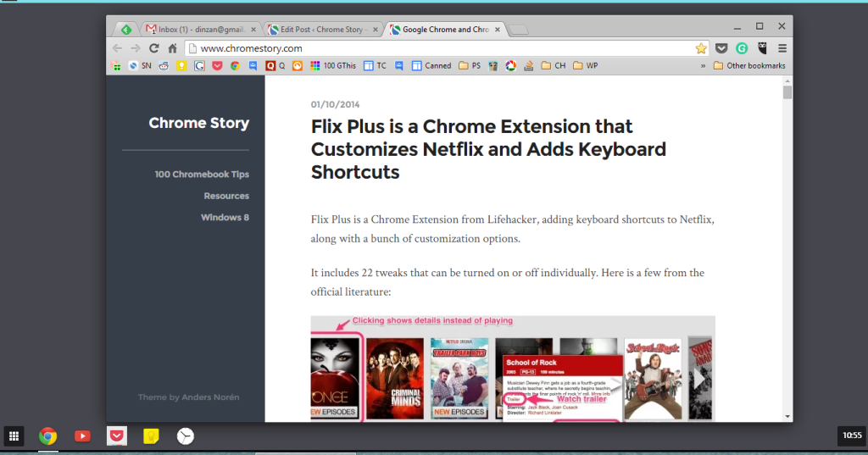
Task: Click the Criminal Minds poster thumbnail
Action: (x=395, y=379)
